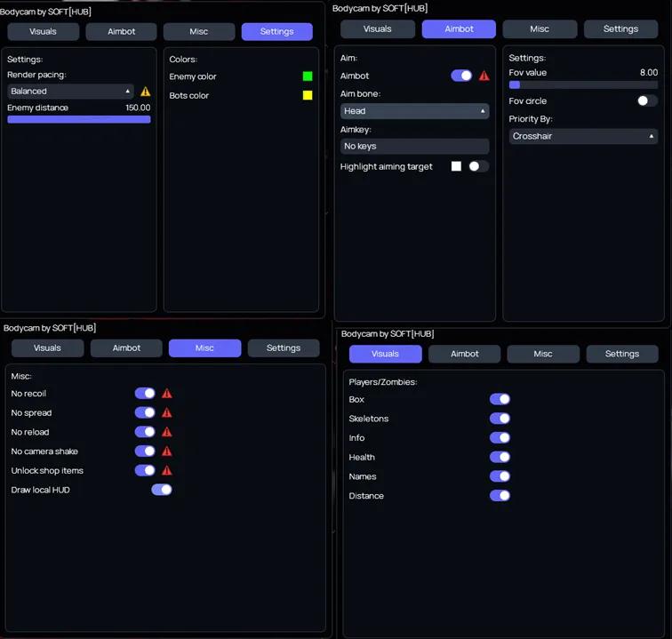Click the Fov value slider bar

[583, 84]
